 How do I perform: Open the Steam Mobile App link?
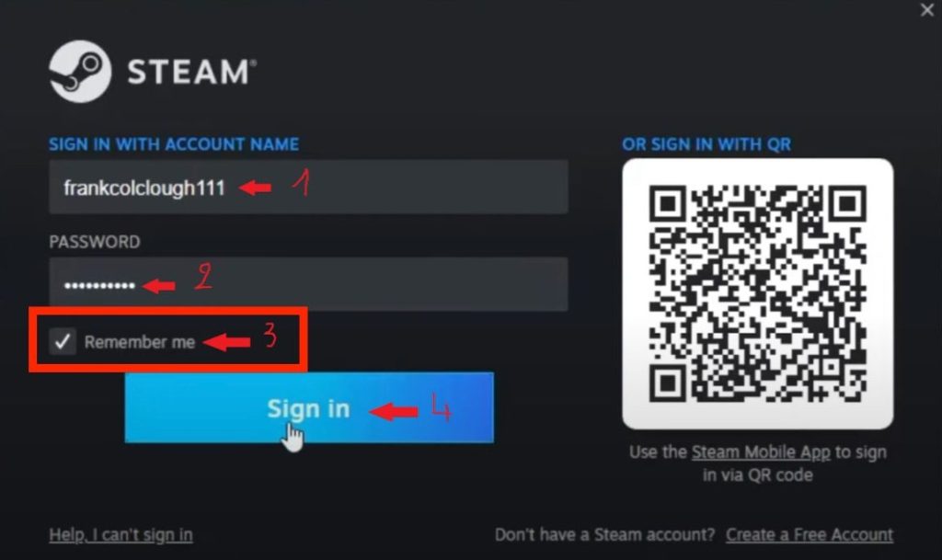[x=761, y=452]
